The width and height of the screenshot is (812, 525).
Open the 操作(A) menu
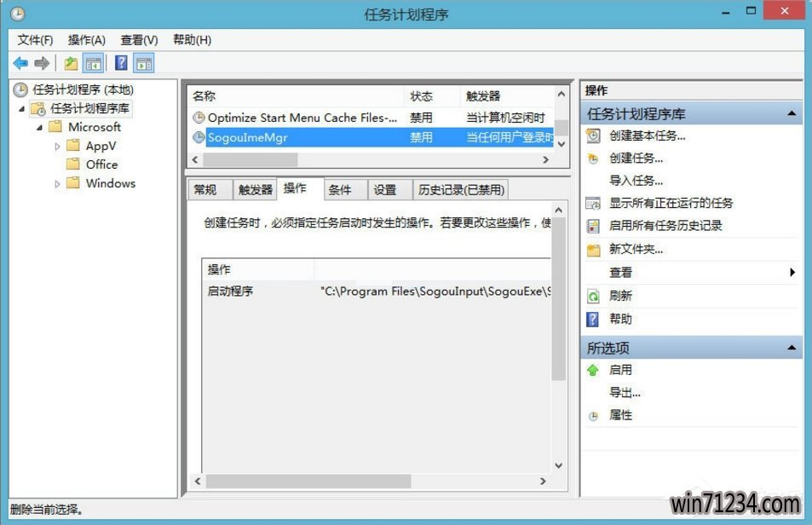coord(86,40)
